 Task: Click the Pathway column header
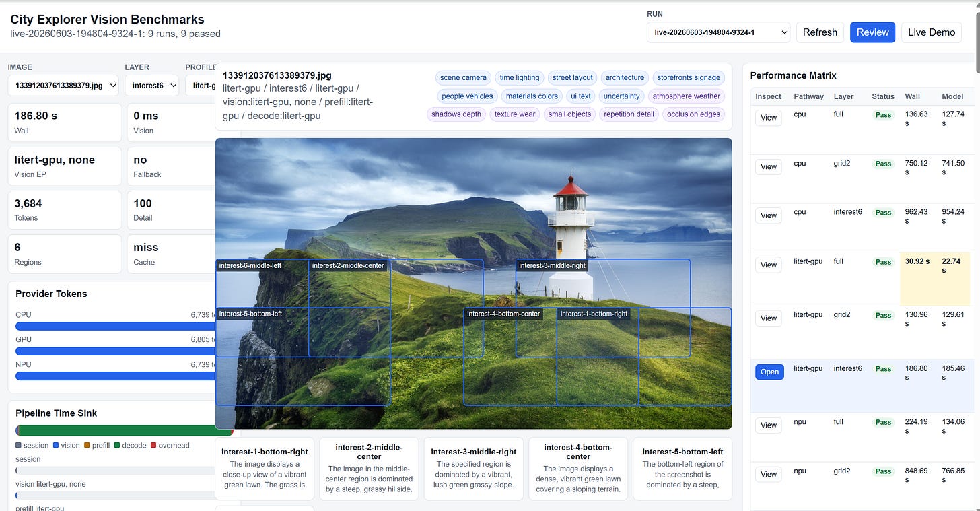click(808, 96)
